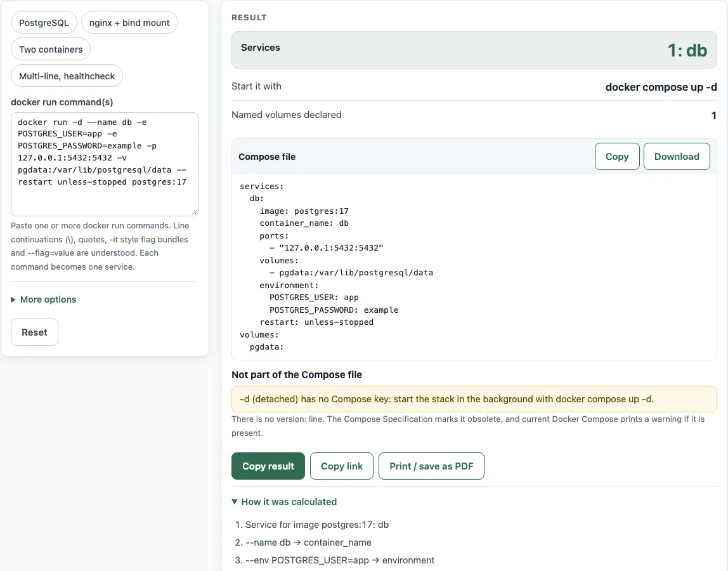Click the Copy result button

(x=268, y=466)
